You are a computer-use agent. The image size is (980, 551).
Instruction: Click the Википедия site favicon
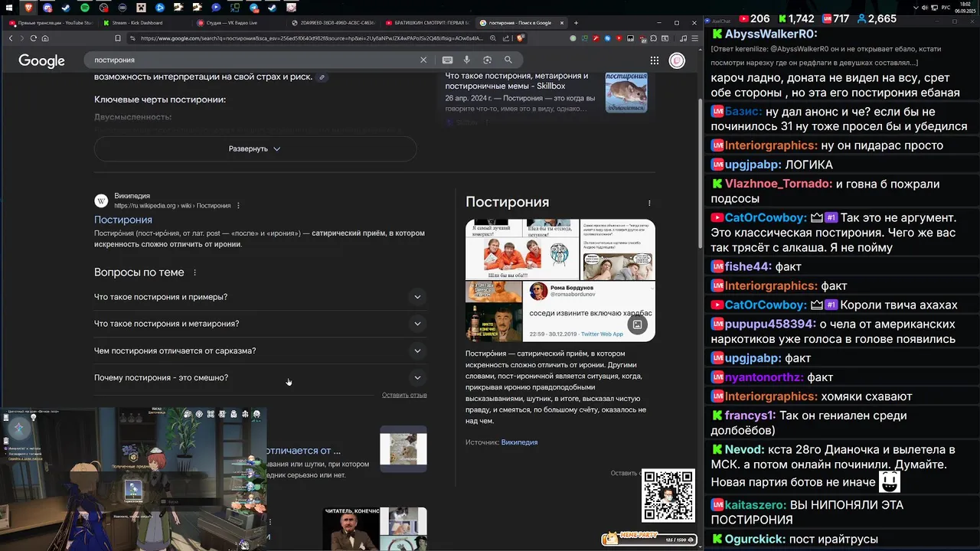click(x=101, y=201)
